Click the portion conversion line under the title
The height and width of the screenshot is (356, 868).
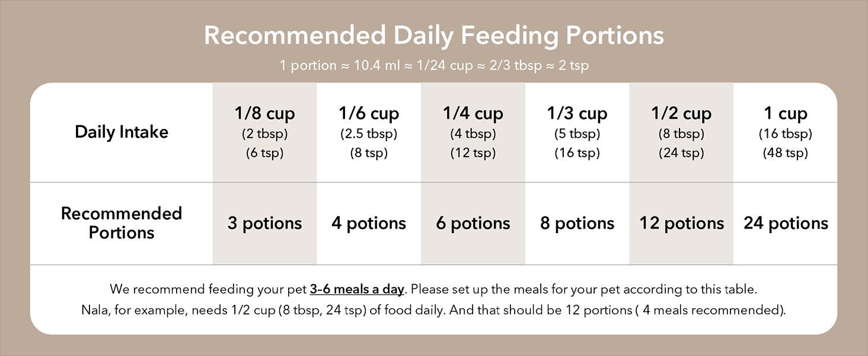434,65
